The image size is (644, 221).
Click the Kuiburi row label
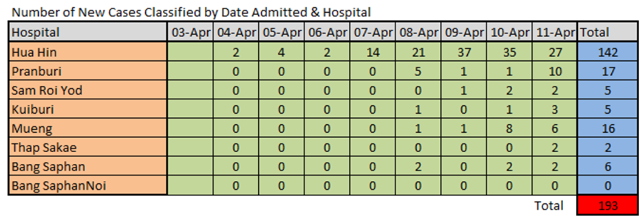click(x=87, y=110)
